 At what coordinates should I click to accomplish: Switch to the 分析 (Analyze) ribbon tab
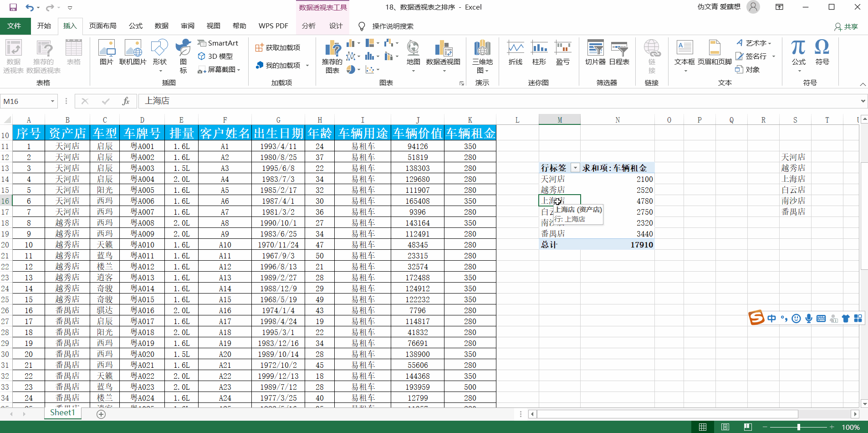coord(308,26)
